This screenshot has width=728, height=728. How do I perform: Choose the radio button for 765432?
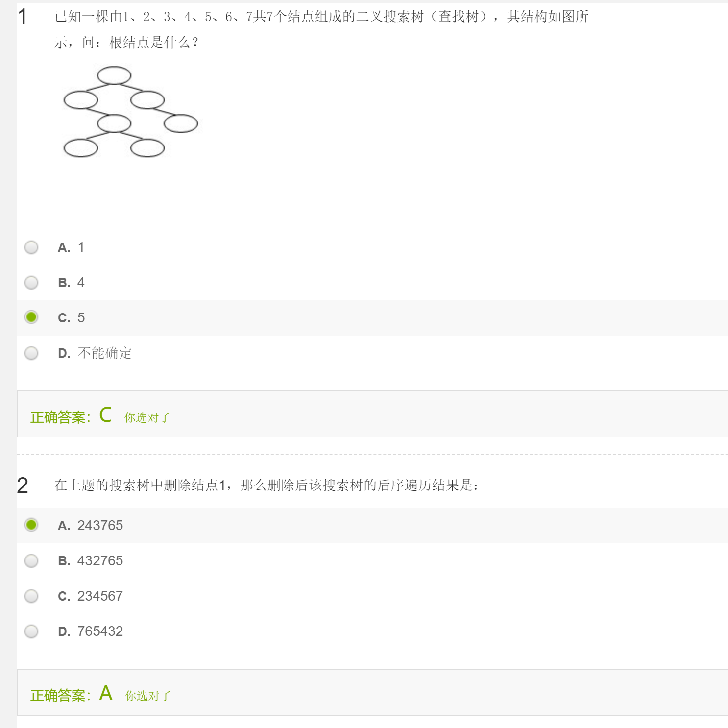(x=31, y=631)
